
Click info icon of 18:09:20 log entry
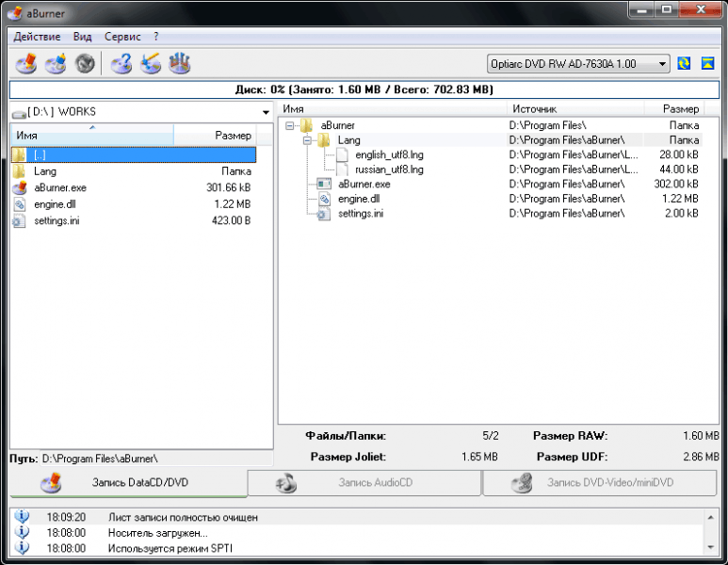coord(22,517)
